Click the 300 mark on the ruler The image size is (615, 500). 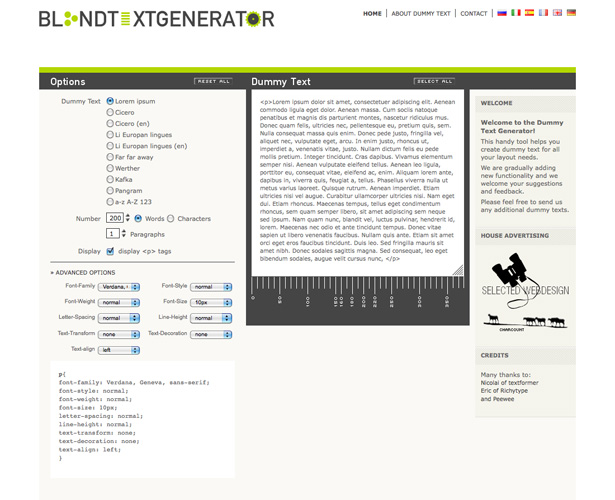tap(419, 301)
